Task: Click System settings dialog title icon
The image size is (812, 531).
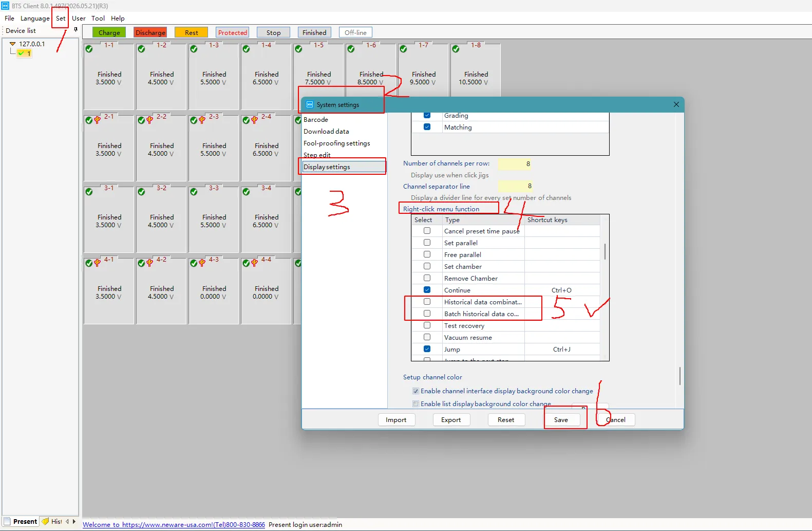Action: tap(310, 104)
